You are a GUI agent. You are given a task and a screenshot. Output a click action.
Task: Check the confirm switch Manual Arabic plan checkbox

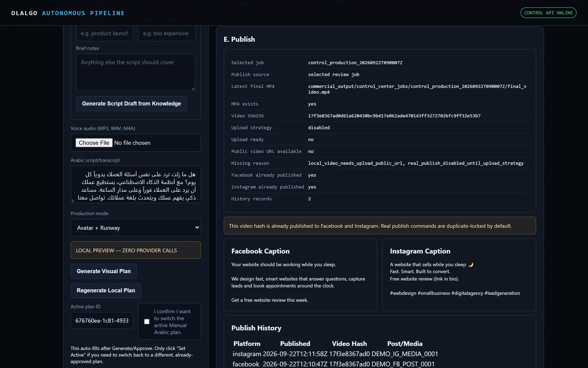(x=147, y=322)
